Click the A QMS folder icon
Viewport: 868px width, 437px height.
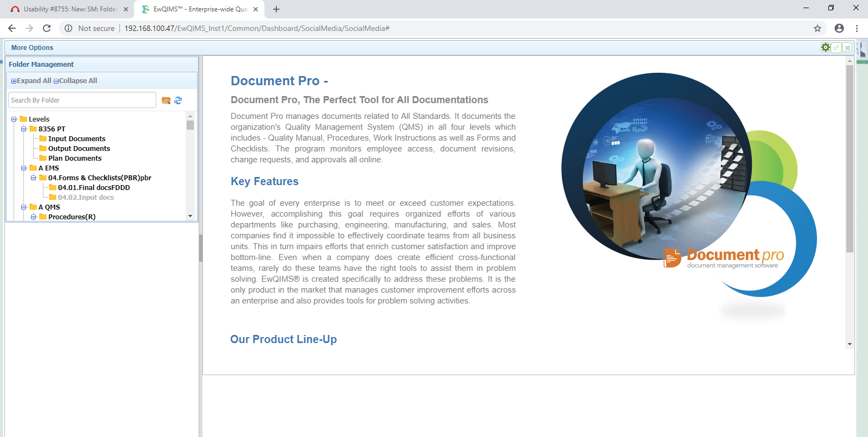pos(33,207)
